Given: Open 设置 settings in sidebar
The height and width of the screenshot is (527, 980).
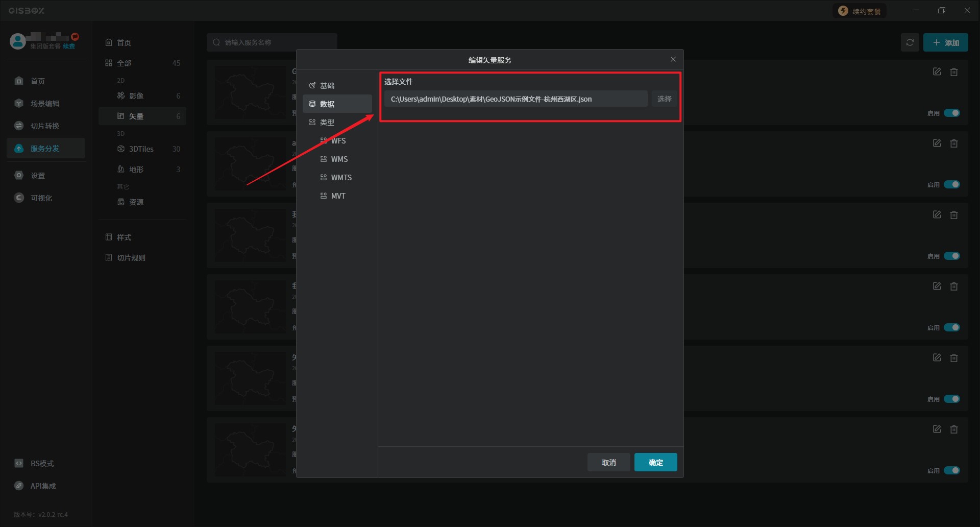Looking at the screenshot, I should tap(38, 176).
